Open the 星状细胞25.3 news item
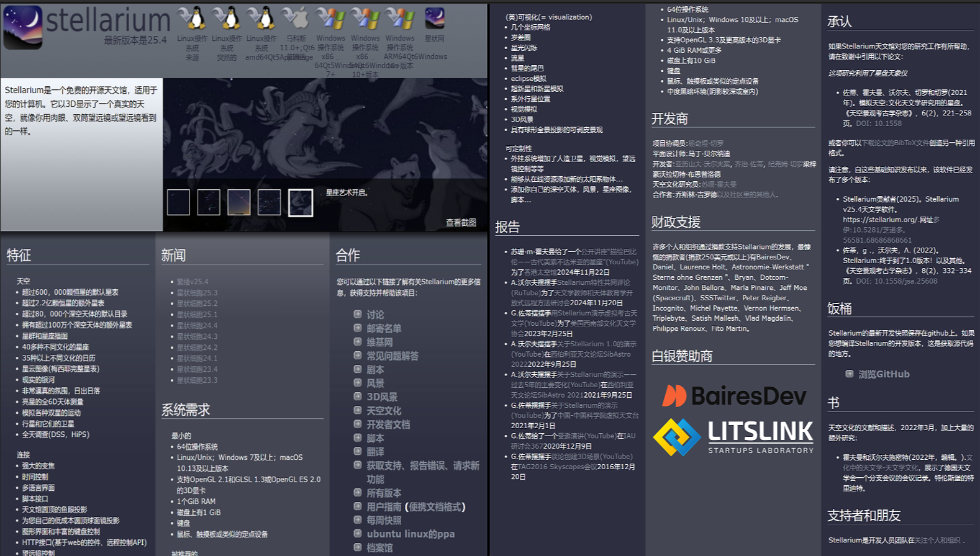 [x=197, y=293]
